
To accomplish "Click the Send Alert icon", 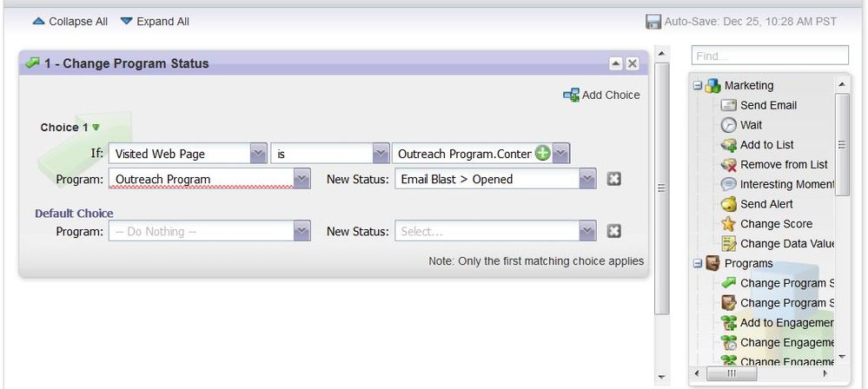I will coord(728,204).
